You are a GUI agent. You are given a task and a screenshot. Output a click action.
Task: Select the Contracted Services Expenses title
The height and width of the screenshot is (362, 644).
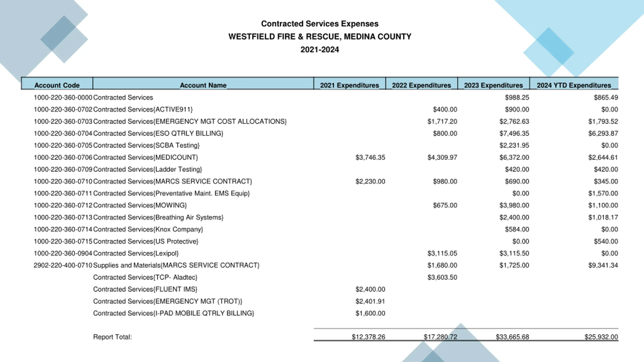pos(320,24)
